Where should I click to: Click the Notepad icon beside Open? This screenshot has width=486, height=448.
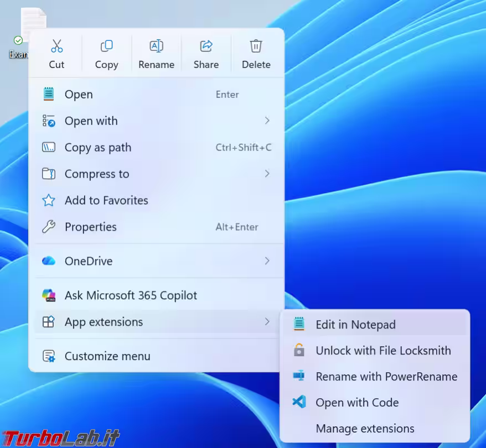tap(49, 94)
